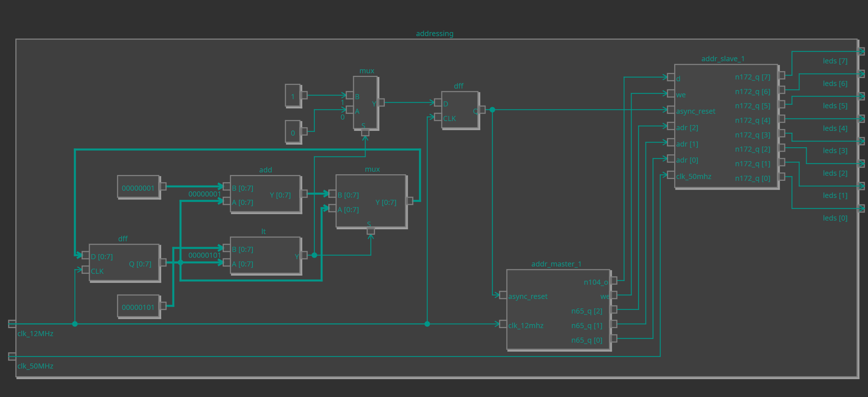Click the async_reset pin on addr_master_1
Screen dimensions: 868x397
[503, 295]
